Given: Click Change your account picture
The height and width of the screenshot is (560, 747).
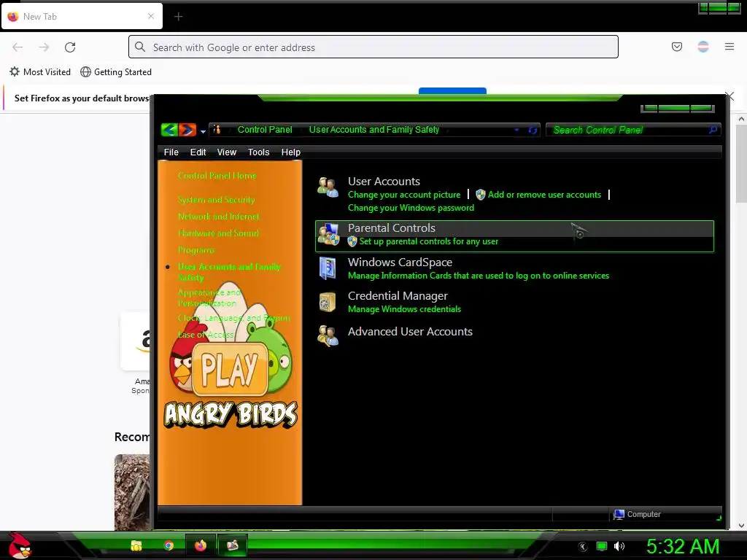Looking at the screenshot, I should click(404, 195).
